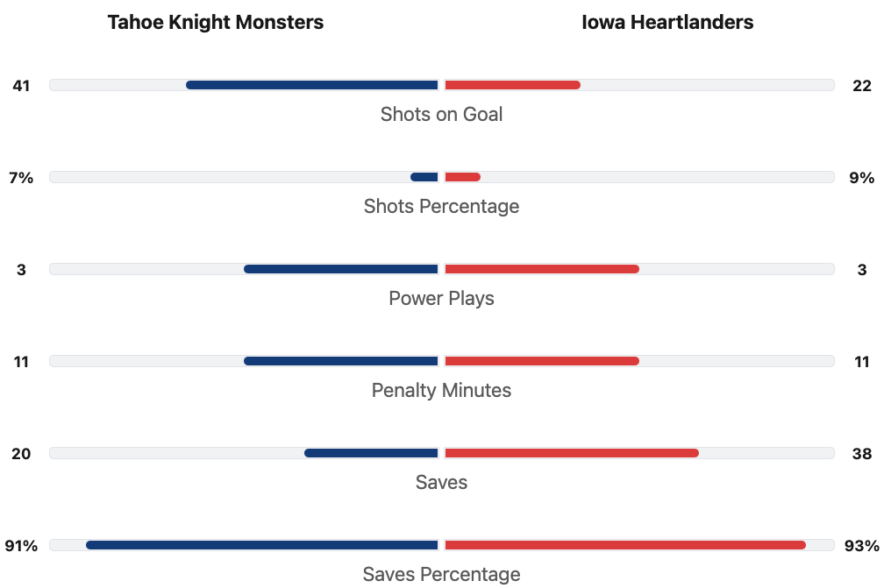This screenshot has width=891, height=588.
Task: Click the blue Shots Percentage bar
Action: [x=424, y=177]
